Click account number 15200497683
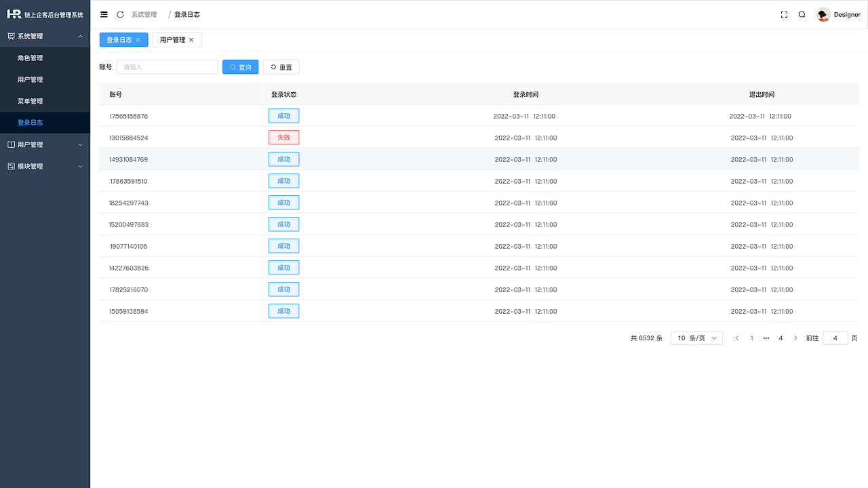 tap(128, 224)
